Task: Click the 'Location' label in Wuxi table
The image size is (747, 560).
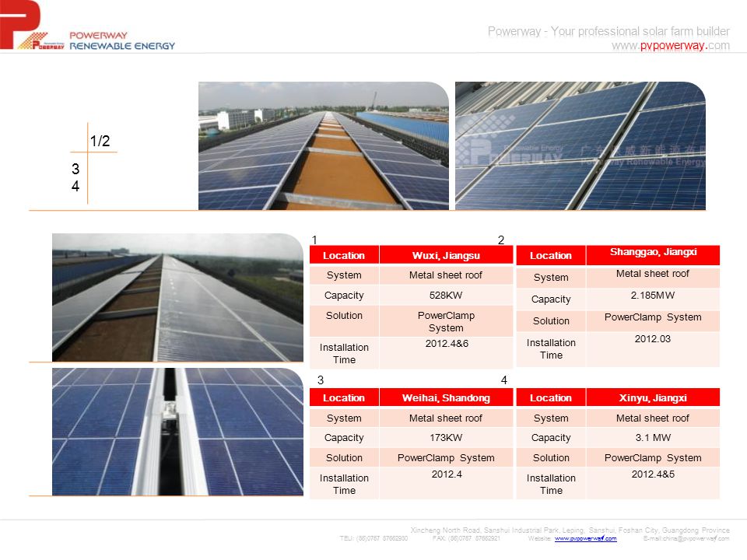Action: coord(344,255)
